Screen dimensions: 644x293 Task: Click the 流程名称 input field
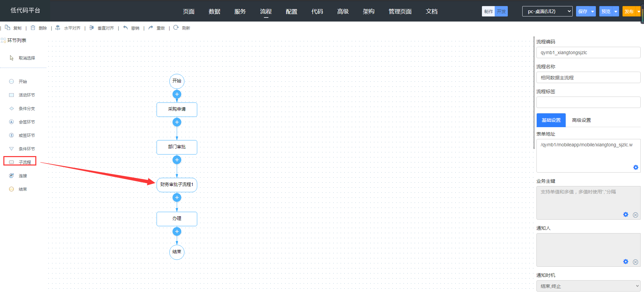(588, 77)
